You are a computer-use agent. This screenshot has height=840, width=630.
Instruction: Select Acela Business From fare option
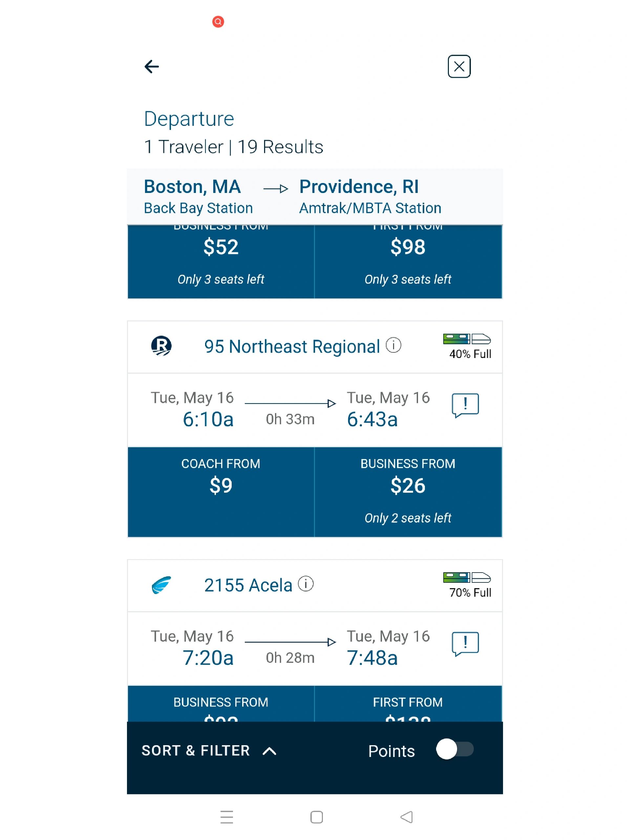tap(220, 704)
